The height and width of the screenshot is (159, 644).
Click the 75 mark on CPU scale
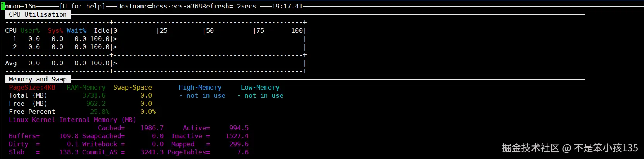click(260, 30)
